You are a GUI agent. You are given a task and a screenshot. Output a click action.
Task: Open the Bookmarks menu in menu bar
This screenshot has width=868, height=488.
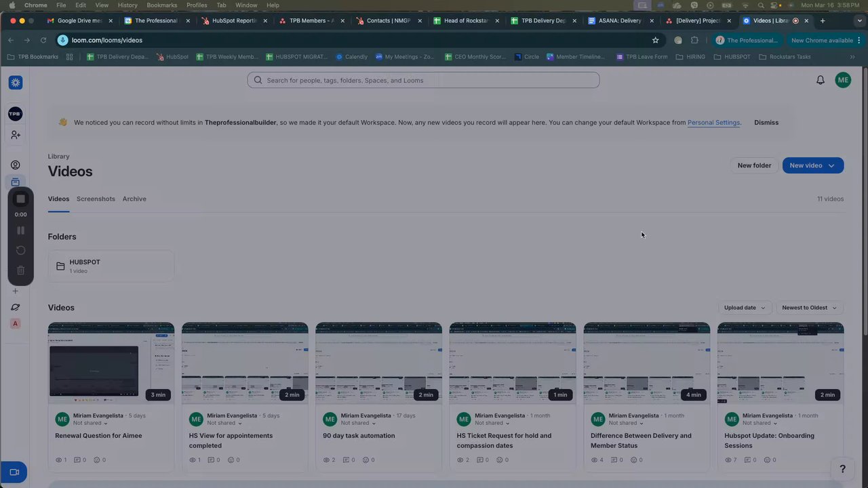click(161, 5)
